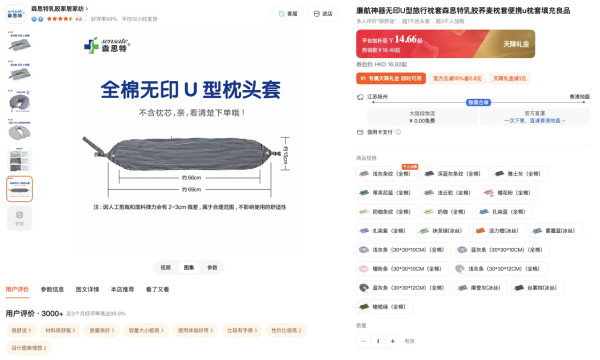Click the 天降礼金减1元 tag

point(509,78)
